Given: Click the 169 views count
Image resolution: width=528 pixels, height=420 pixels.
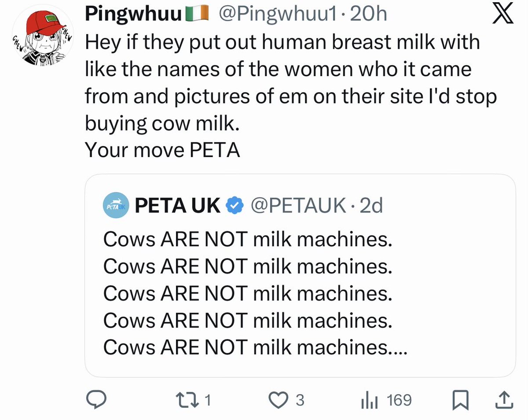Looking at the screenshot, I should [x=400, y=400].
